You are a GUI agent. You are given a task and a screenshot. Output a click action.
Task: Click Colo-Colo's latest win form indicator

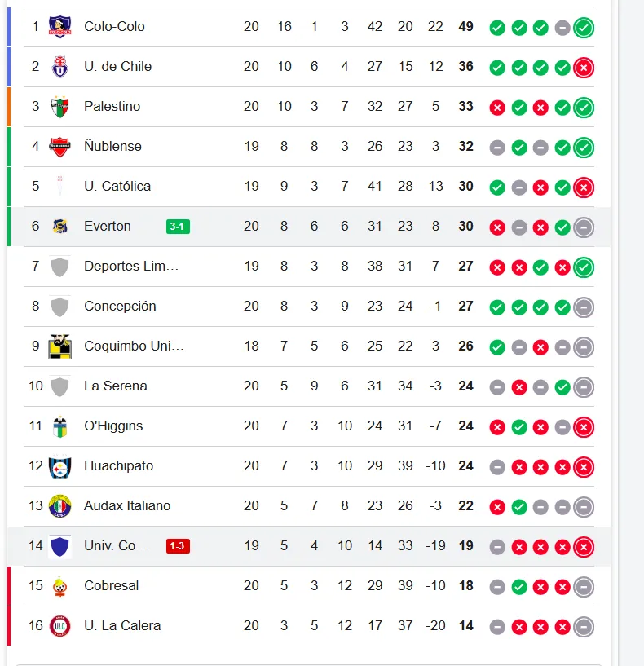(584, 28)
